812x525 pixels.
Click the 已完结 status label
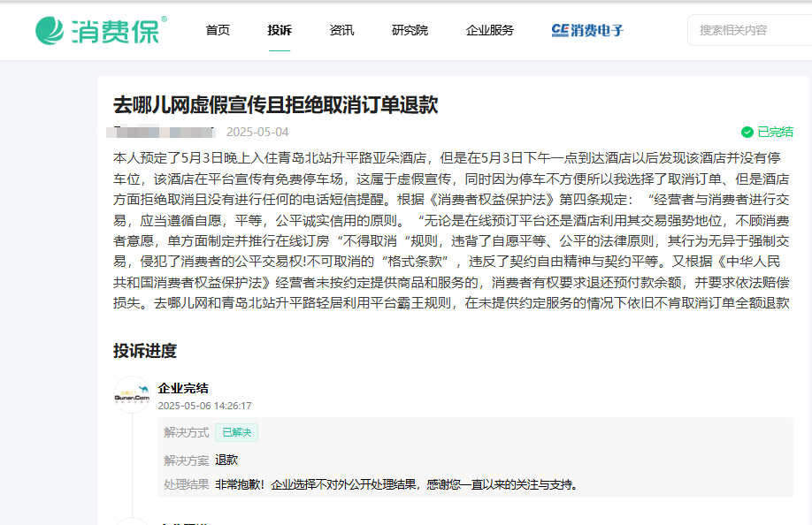(775, 133)
